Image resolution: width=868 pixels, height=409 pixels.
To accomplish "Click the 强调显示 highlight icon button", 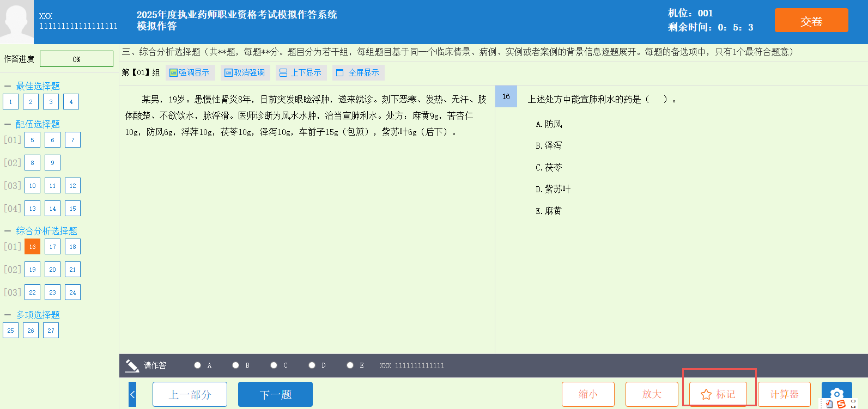I will point(174,73).
